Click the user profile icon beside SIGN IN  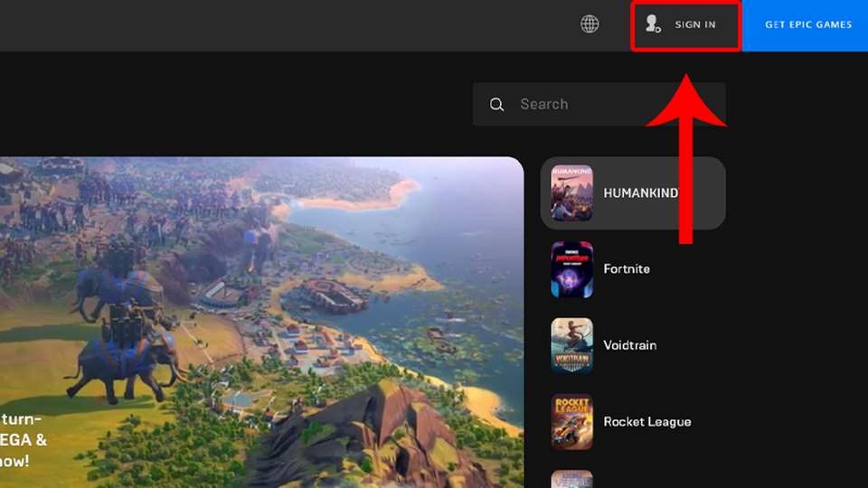(653, 23)
